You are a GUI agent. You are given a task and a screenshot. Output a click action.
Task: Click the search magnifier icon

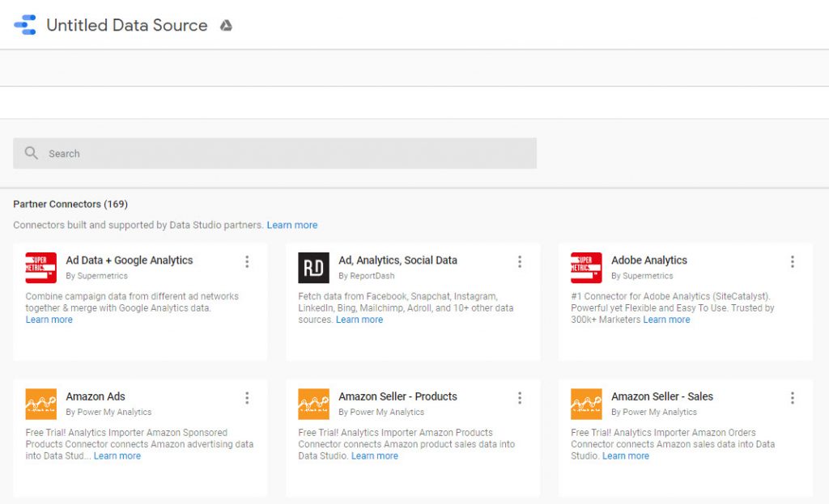[x=32, y=153]
